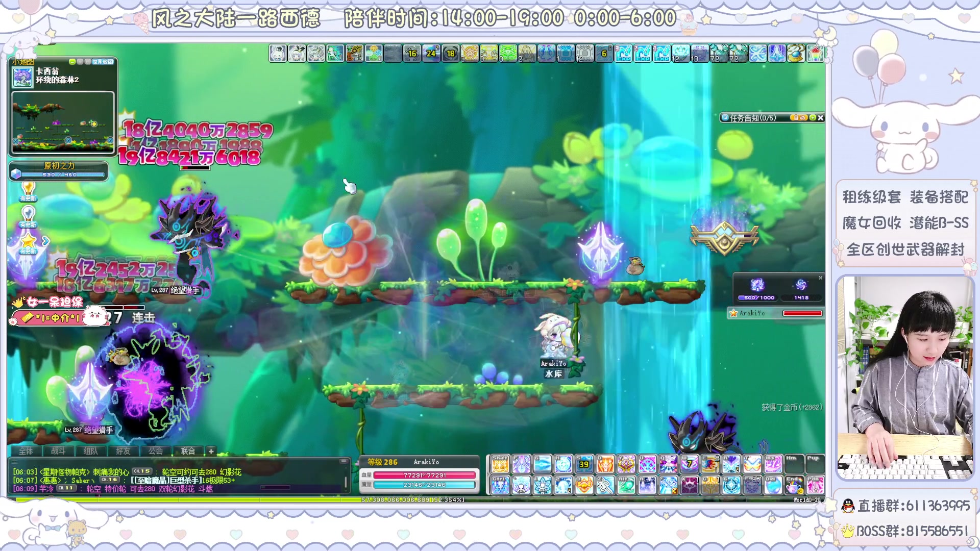Click the Shift-key golden skill icon
Screen dimensions: 980x551
coord(500,464)
